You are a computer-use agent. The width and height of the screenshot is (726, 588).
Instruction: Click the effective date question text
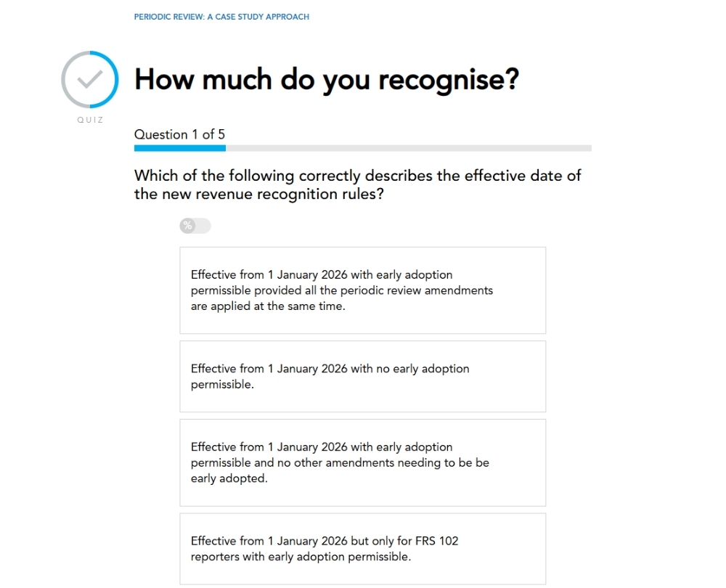357,184
